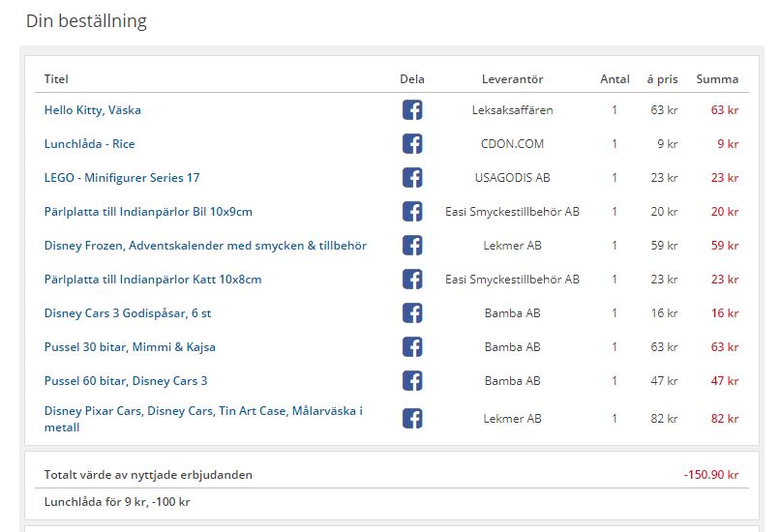
Task: Open Disney Cars 3 Godispåsar, 6 st link
Action: (x=128, y=313)
